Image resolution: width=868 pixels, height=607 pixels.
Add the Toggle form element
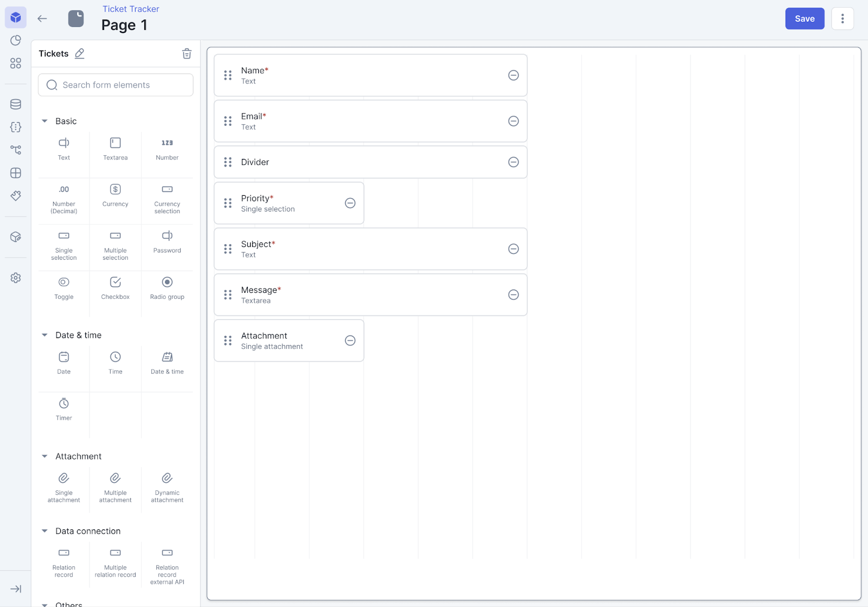[x=63, y=288]
